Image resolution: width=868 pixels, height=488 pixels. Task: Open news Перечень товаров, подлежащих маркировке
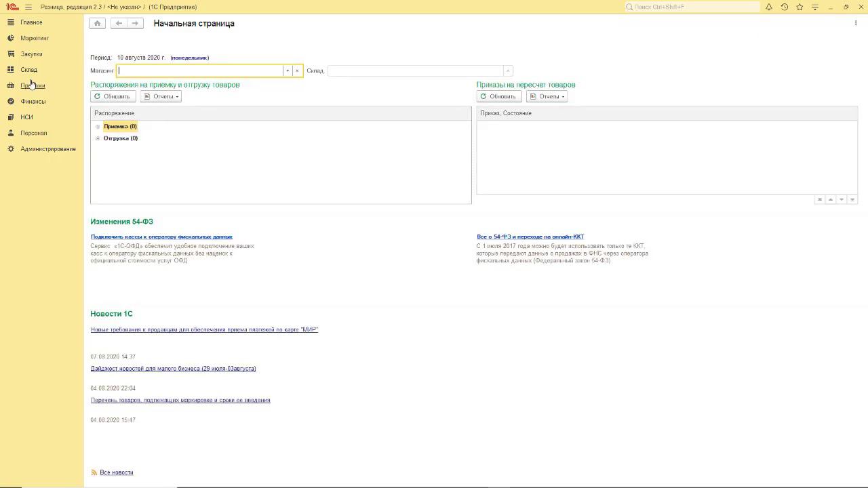[180, 400]
